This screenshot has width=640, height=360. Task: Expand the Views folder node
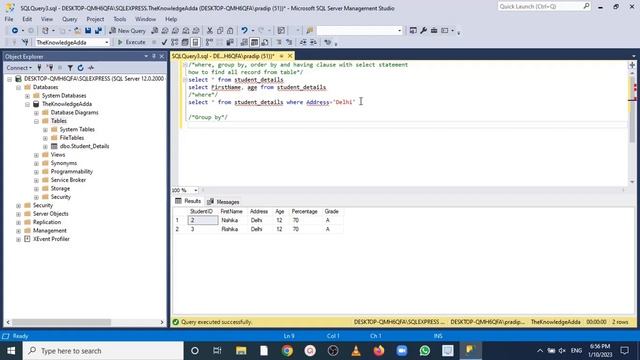click(36, 155)
